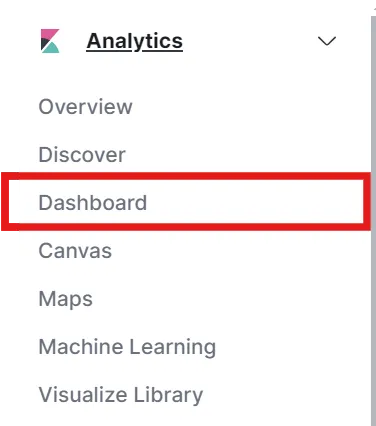This screenshot has width=376, height=426.
Task: Click the pink and teal Kibana icon beside Analytics
Action: (x=50, y=41)
